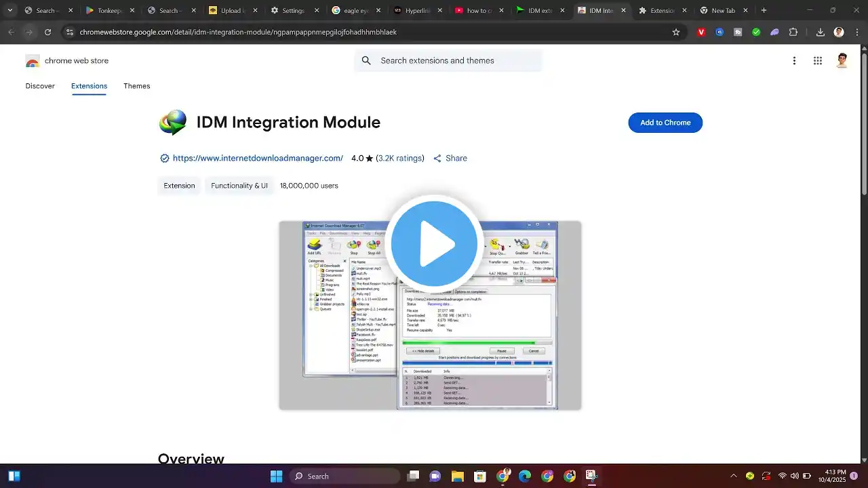Switch to the Themes tab
The width and height of the screenshot is (868, 488).
coord(137,86)
